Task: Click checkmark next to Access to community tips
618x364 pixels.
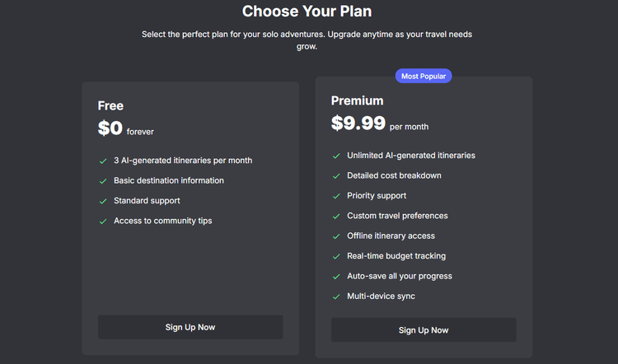Action: click(x=103, y=221)
